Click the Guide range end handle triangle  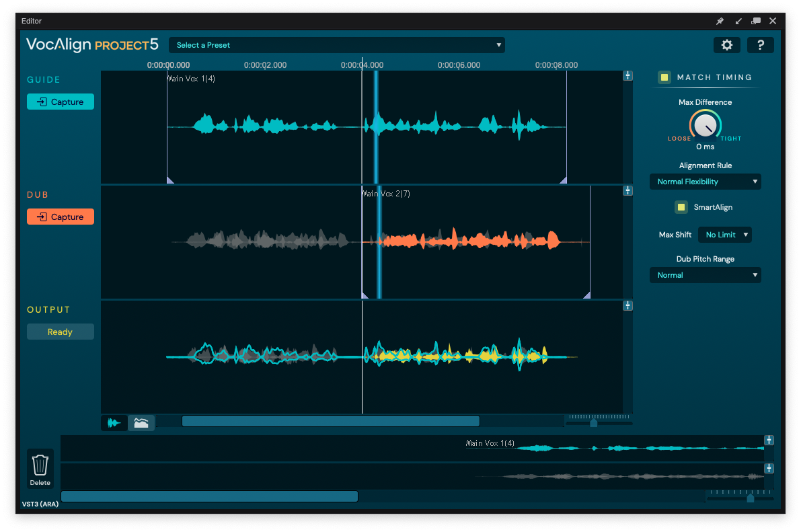point(563,180)
